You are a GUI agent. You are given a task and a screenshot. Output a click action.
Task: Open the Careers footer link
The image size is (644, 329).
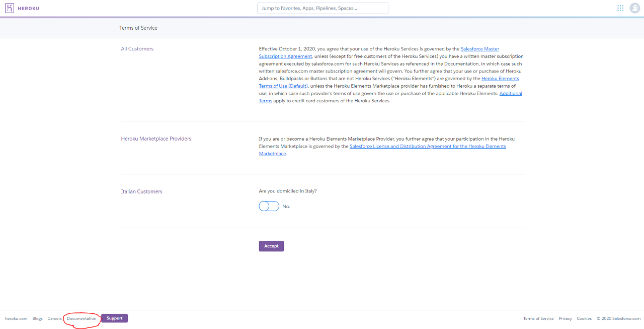[x=54, y=318]
